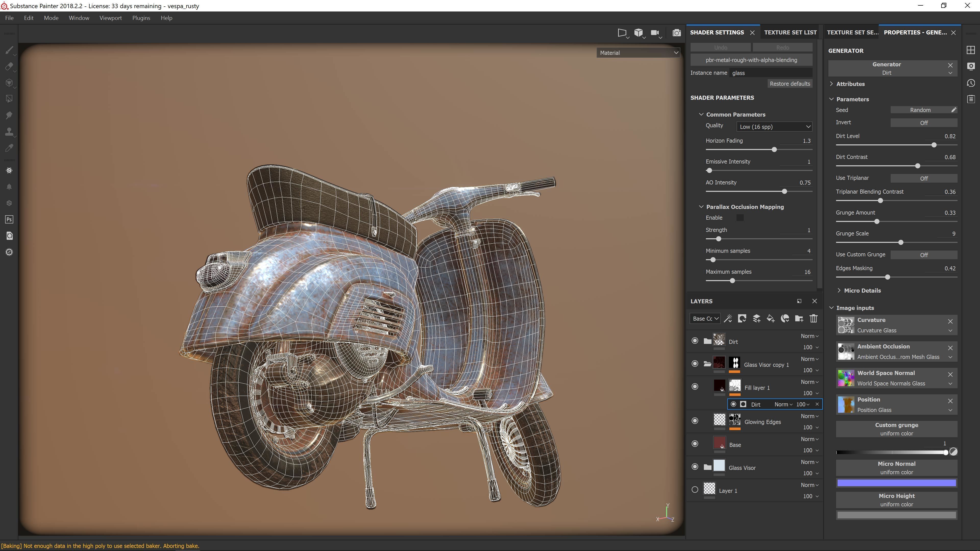Screen dimensions: 980x551
Task: Collapse the Common Parameters section
Action: pos(701,115)
